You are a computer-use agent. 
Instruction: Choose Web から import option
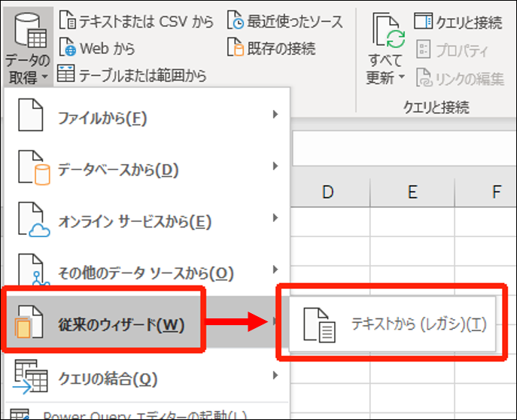97,47
